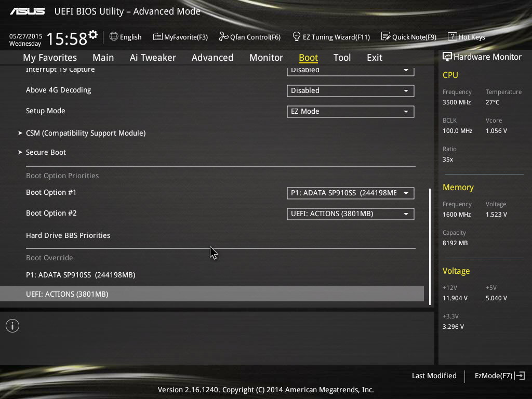
Task: Click the Boot Override heading
Action: pyautogui.click(x=49, y=258)
